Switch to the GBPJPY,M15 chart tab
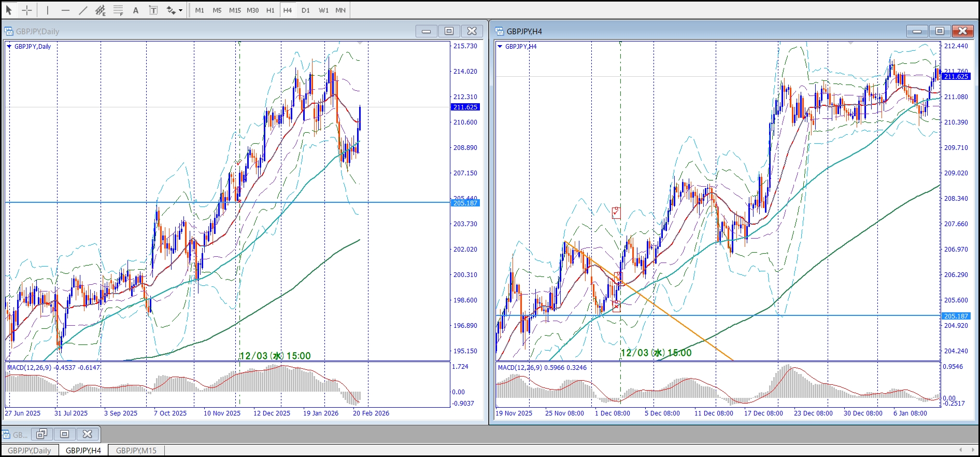980x457 pixels. [136, 450]
